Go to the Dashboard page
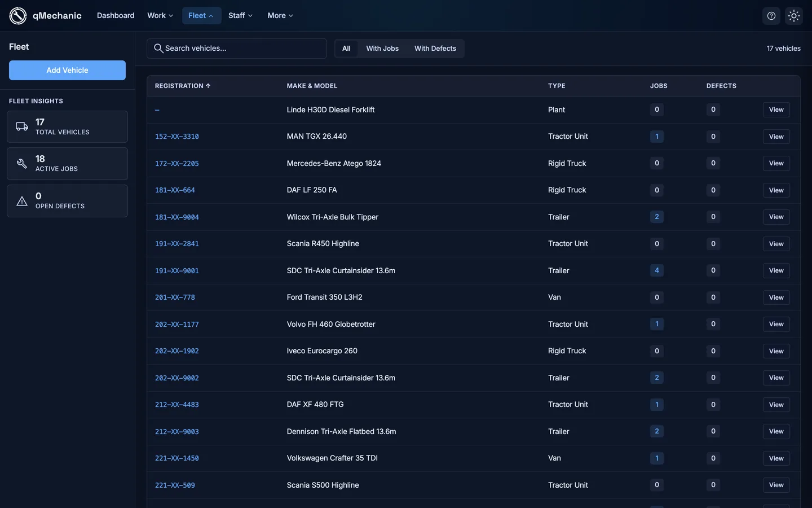 tap(116, 16)
